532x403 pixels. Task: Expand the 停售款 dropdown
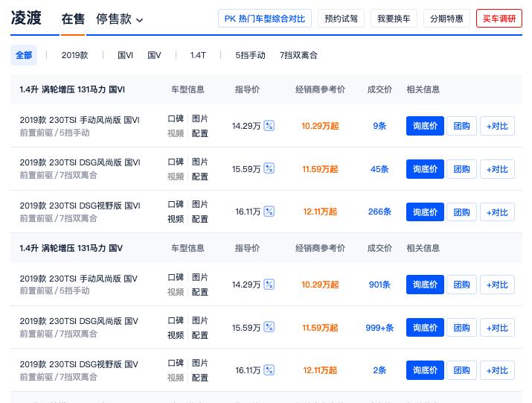click(120, 19)
